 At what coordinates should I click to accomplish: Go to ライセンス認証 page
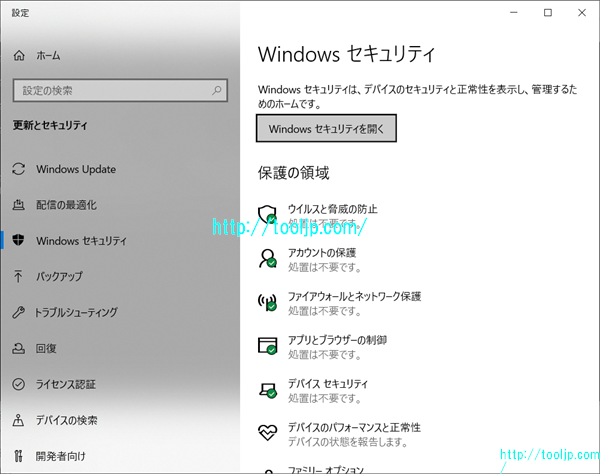66,384
